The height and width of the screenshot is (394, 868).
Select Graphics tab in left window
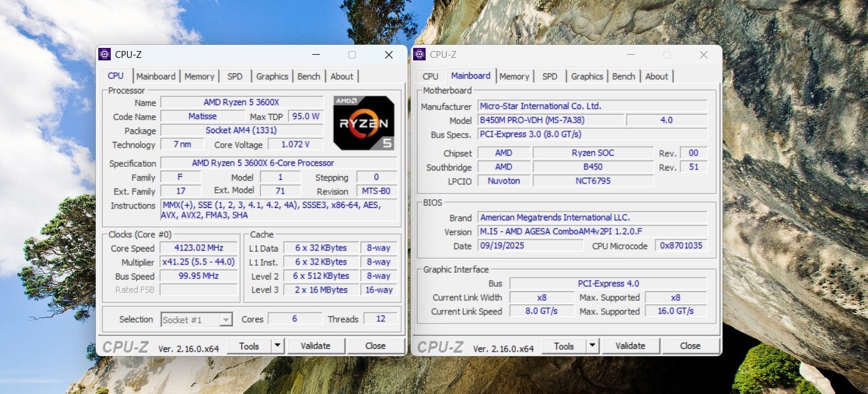(x=272, y=77)
